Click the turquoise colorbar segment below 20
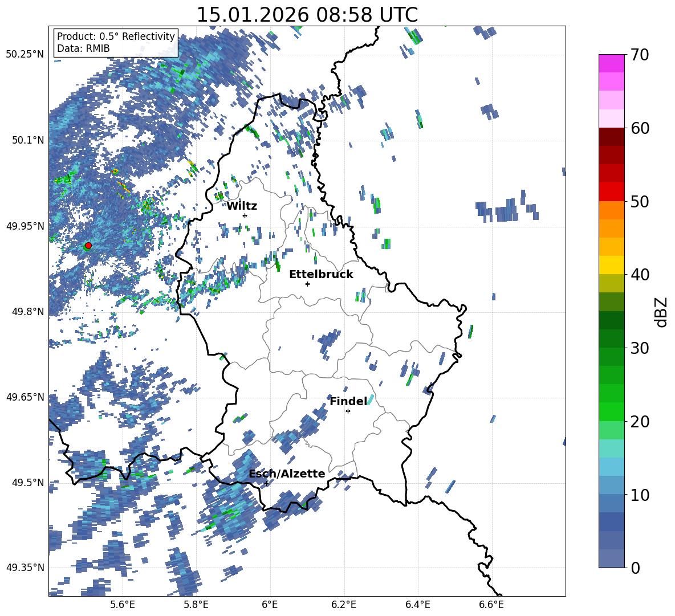 [x=611, y=448]
